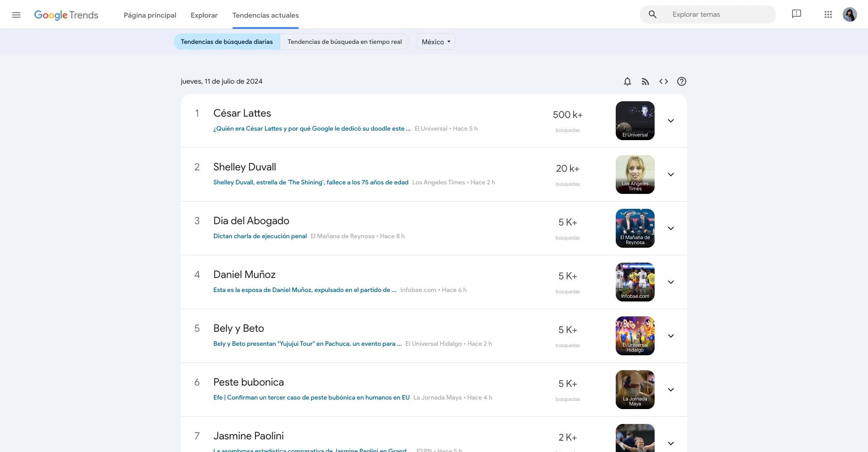Open the hamburger navigation menu
This screenshot has height=452, width=868.
[x=16, y=14]
